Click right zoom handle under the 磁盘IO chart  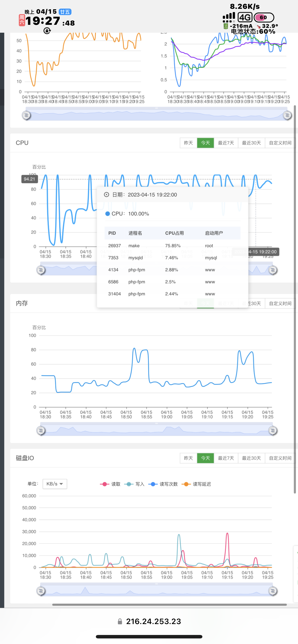[x=273, y=591]
